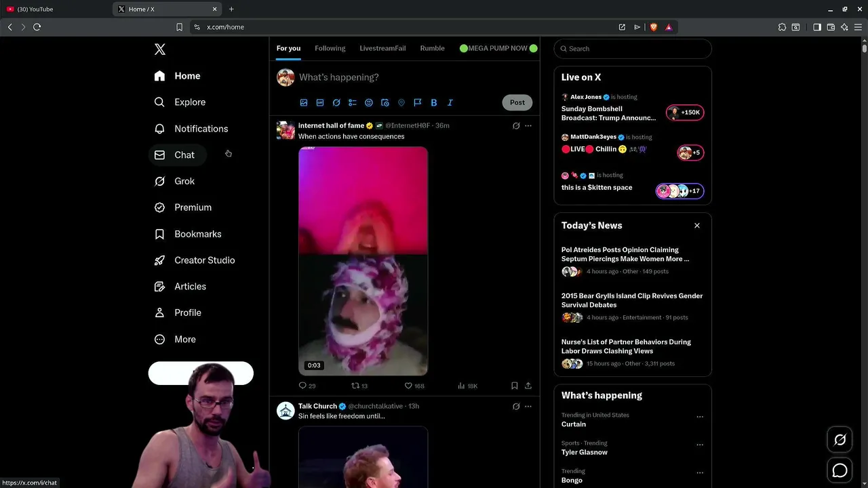The width and height of the screenshot is (868, 488).
Task: Click the Grok icon in compose toolbar
Action: 336,102
